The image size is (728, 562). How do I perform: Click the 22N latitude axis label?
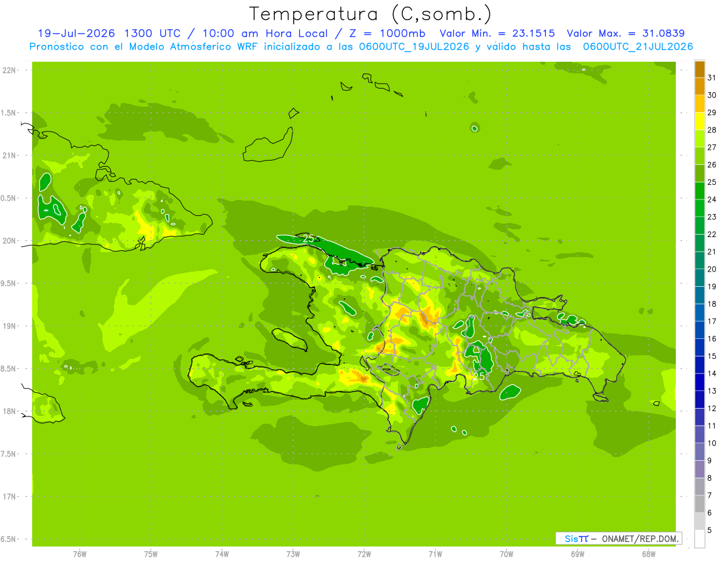click(x=10, y=70)
